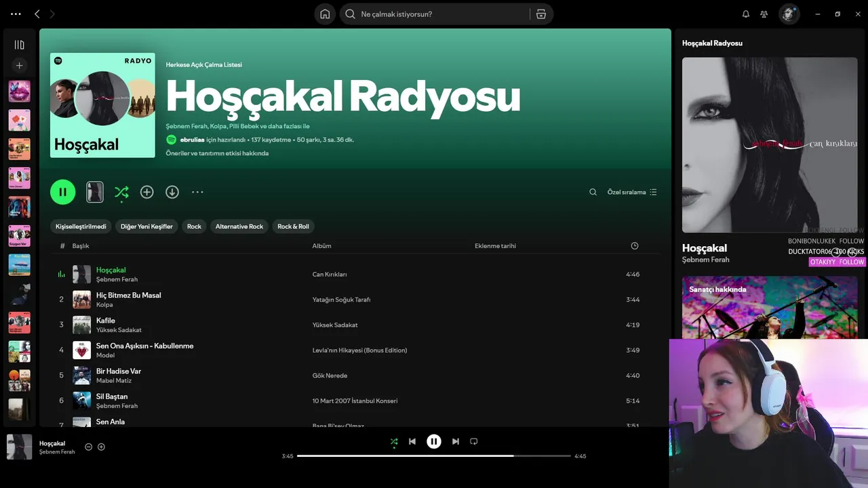Open the 'Can Kırıkları' album link
Image resolution: width=868 pixels, height=488 pixels.
330,274
